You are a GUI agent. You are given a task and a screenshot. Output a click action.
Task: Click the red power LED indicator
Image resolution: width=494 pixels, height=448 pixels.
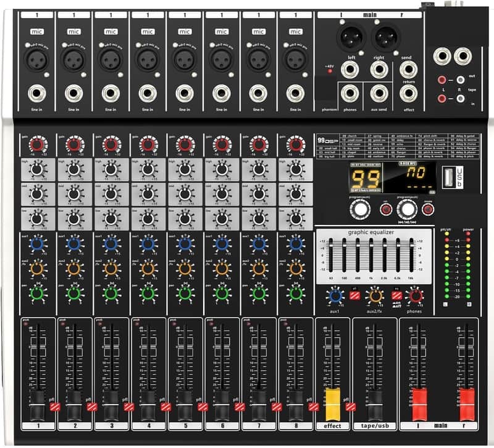pos(468,234)
